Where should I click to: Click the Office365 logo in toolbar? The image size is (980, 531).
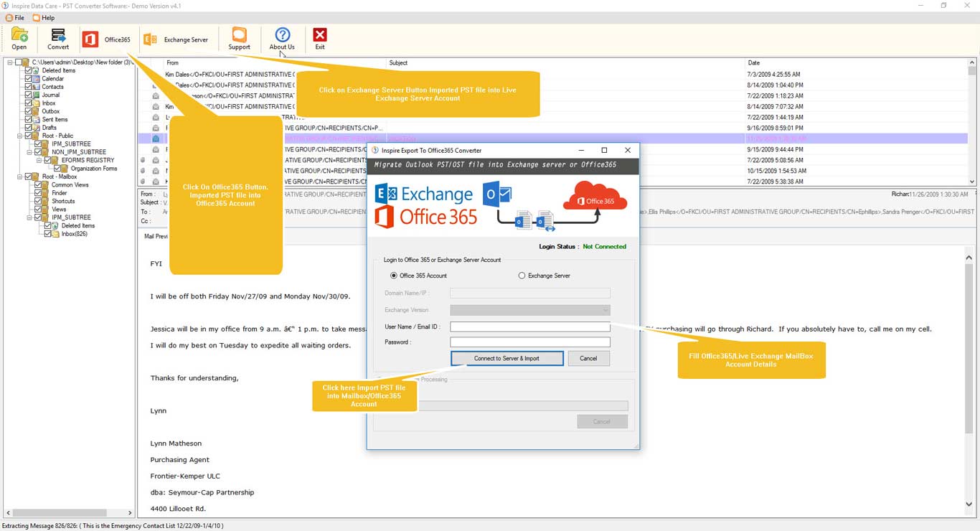point(90,39)
